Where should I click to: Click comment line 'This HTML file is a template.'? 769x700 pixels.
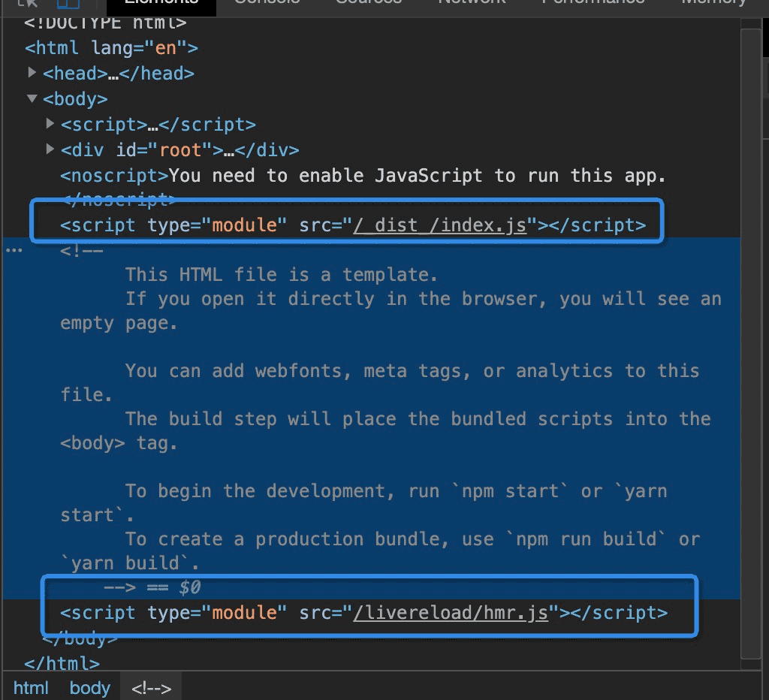[x=281, y=275]
